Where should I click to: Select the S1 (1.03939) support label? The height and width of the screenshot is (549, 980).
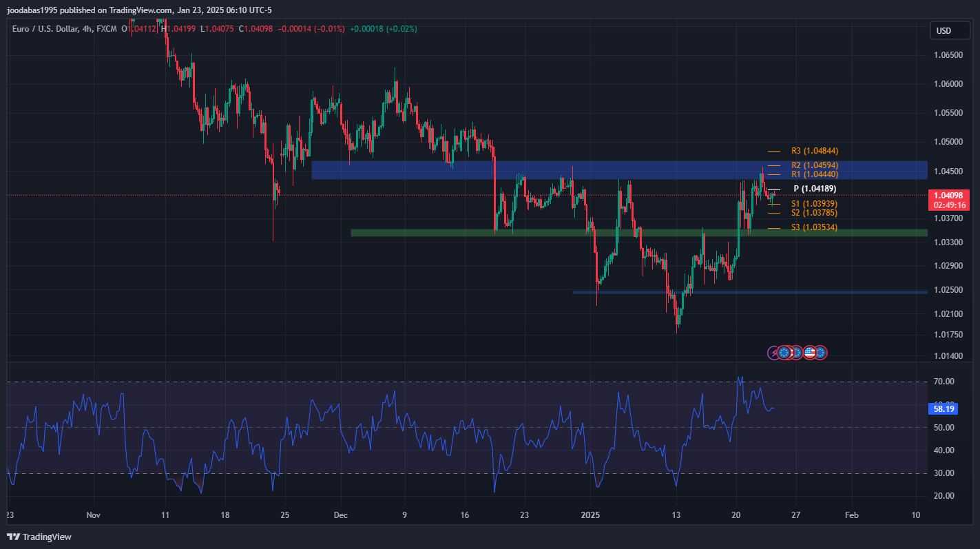814,204
